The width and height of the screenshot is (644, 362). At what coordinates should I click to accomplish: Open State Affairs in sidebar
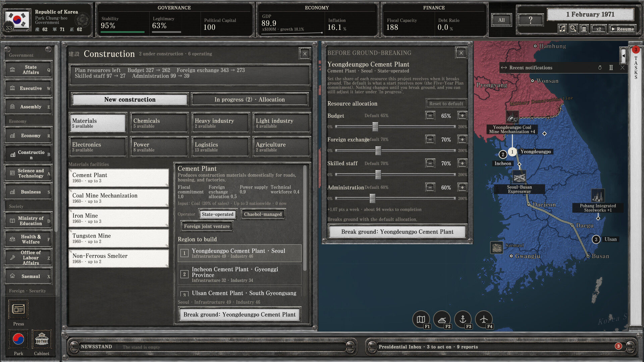pyautogui.click(x=28, y=70)
